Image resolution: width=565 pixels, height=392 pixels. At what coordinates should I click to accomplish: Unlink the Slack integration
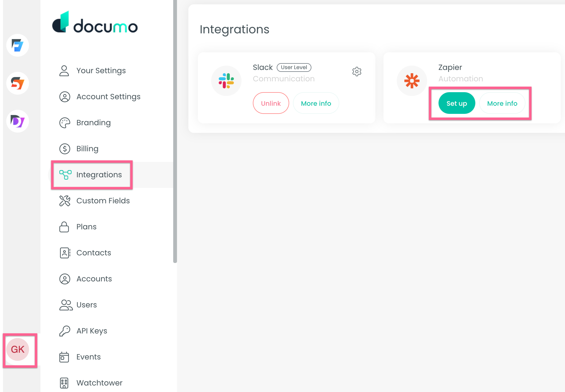pos(271,103)
